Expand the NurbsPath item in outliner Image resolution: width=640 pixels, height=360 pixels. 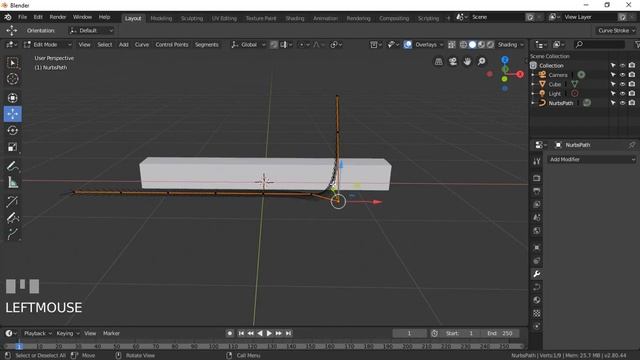pos(533,103)
